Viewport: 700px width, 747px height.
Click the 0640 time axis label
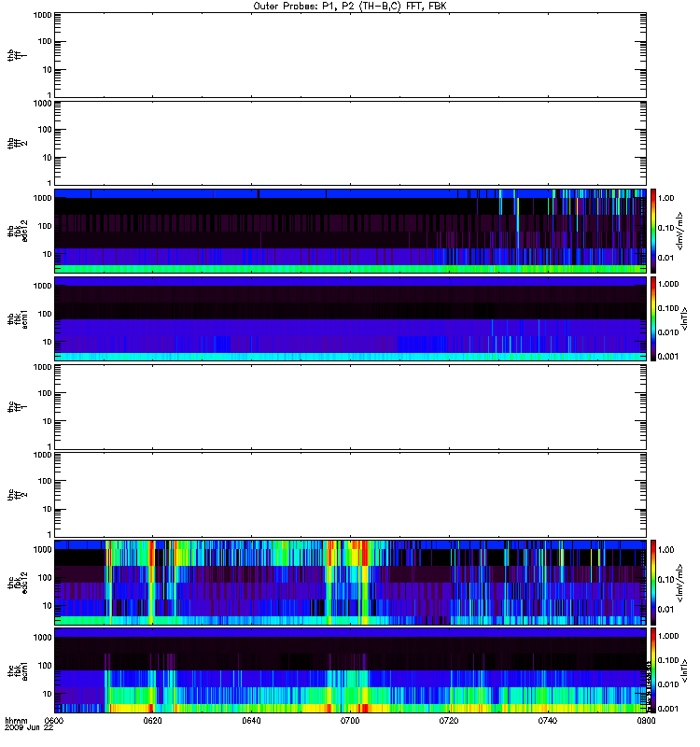click(x=251, y=721)
